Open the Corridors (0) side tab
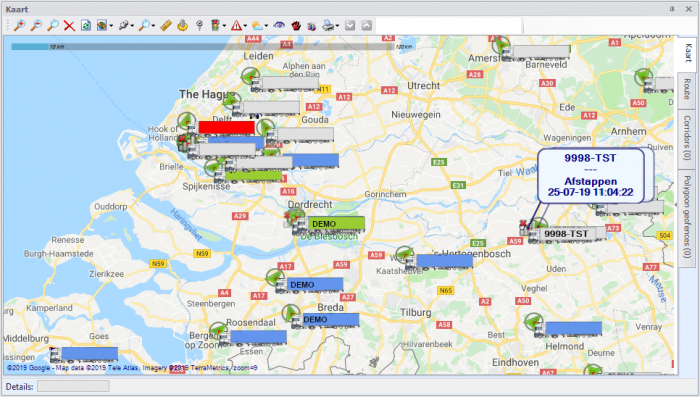 click(687, 138)
